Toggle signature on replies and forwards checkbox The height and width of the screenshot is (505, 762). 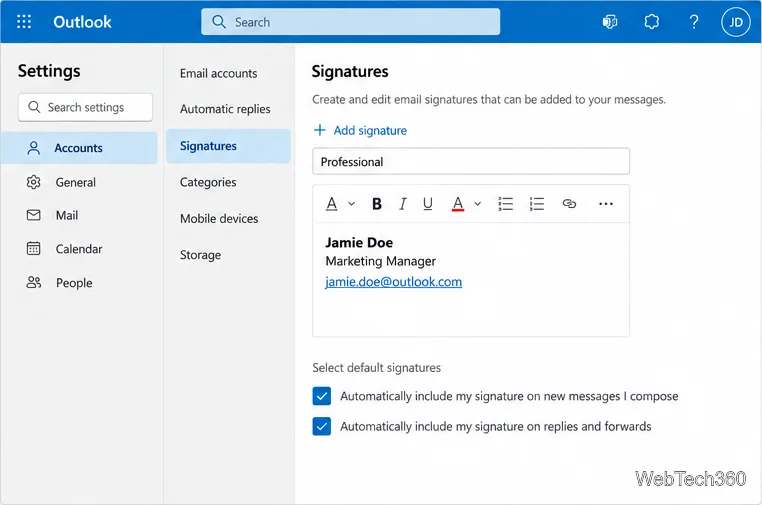[x=322, y=426]
